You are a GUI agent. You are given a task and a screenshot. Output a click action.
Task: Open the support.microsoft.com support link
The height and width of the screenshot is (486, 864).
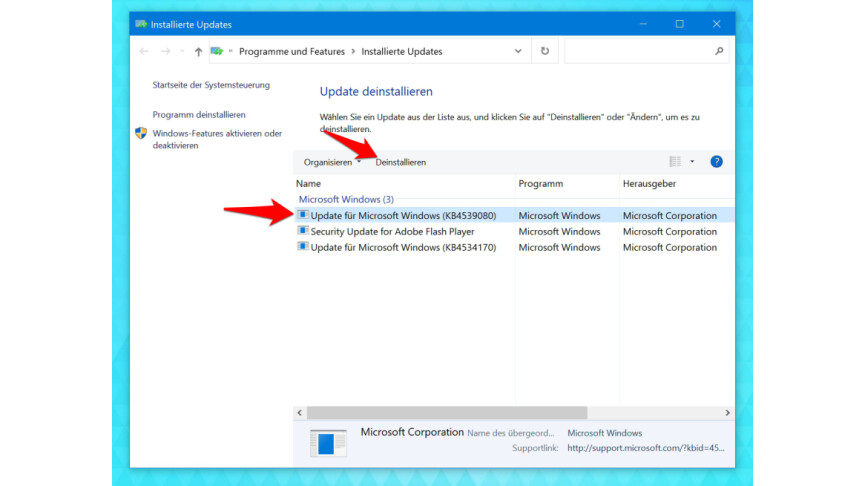[646, 448]
